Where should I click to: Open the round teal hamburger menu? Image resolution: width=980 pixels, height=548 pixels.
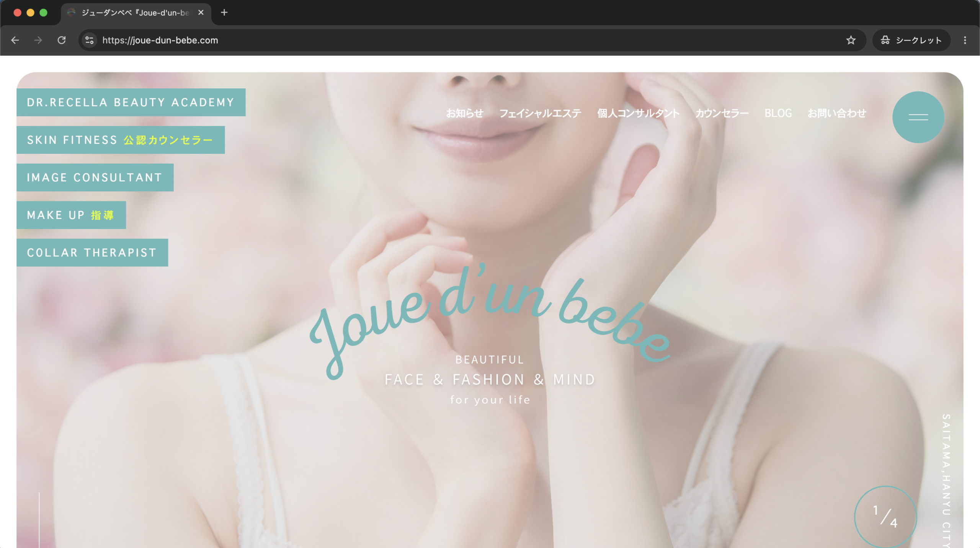pos(918,117)
